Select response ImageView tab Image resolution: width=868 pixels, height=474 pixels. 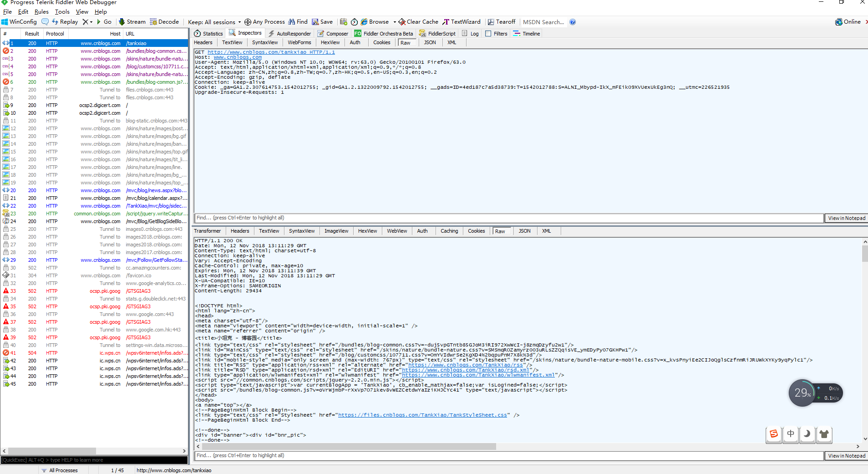336,231
